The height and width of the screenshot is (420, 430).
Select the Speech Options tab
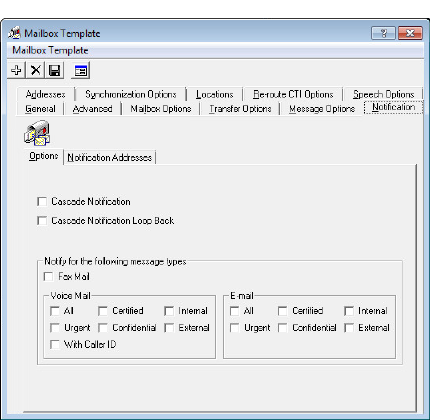[x=383, y=94]
